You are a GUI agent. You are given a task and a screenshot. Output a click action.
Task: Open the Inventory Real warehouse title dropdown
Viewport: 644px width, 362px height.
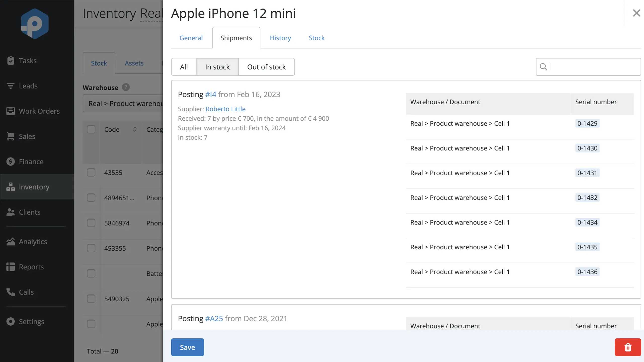coord(151,13)
